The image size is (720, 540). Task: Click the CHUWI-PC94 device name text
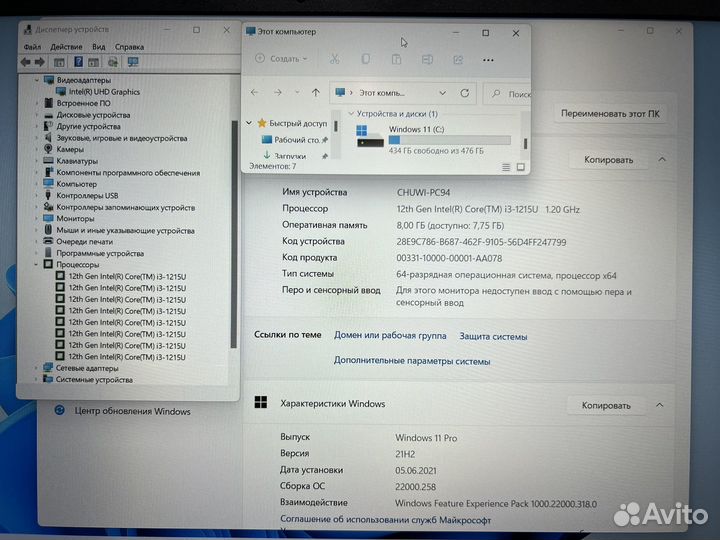[423, 193]
